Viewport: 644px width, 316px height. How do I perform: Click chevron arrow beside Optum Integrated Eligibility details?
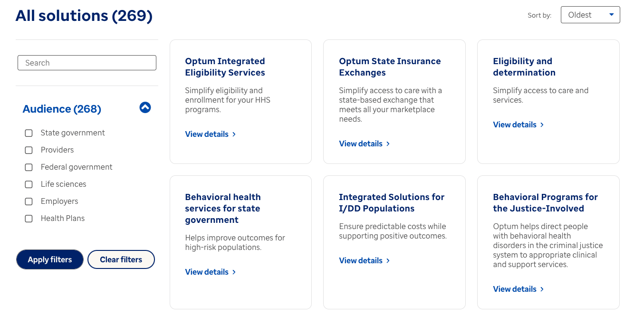[x=234, y=134]
